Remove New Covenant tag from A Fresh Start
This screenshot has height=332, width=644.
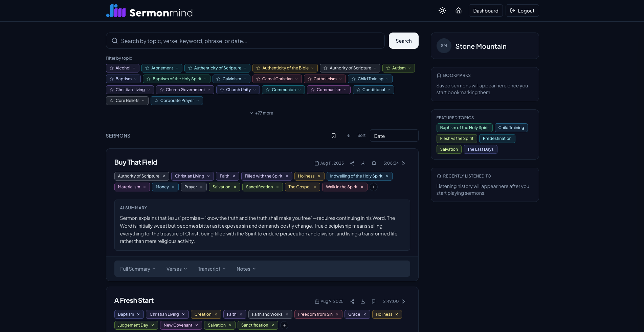tap(197, 325)
